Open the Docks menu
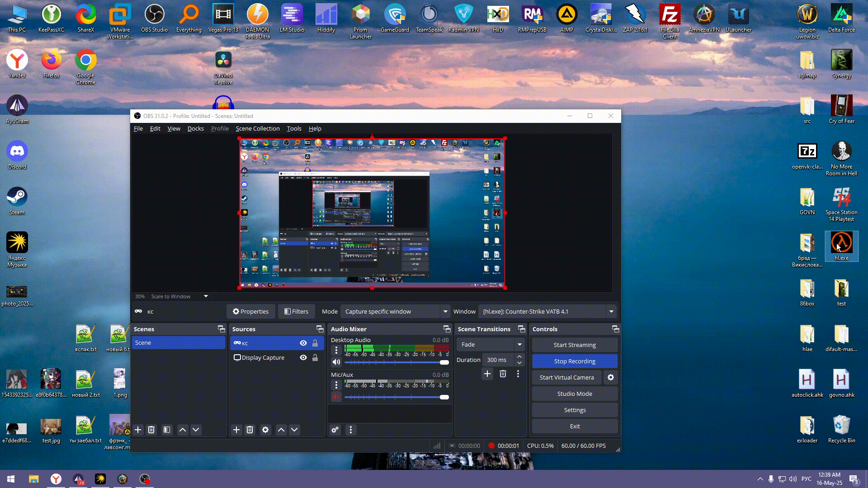The image size is (868, 488). [x=195, y=128]
